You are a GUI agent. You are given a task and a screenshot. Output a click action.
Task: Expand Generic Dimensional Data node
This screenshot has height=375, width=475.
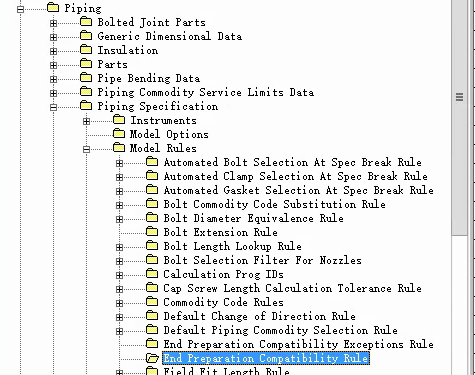click(x=53, y=37)
